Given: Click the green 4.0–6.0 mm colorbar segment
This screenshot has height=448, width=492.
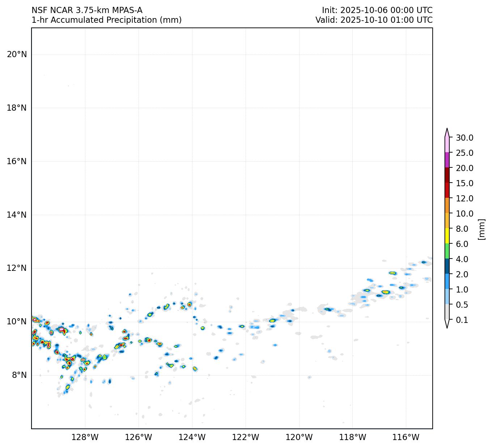Looking at the screenshot, I should click(x=447, y=251).
